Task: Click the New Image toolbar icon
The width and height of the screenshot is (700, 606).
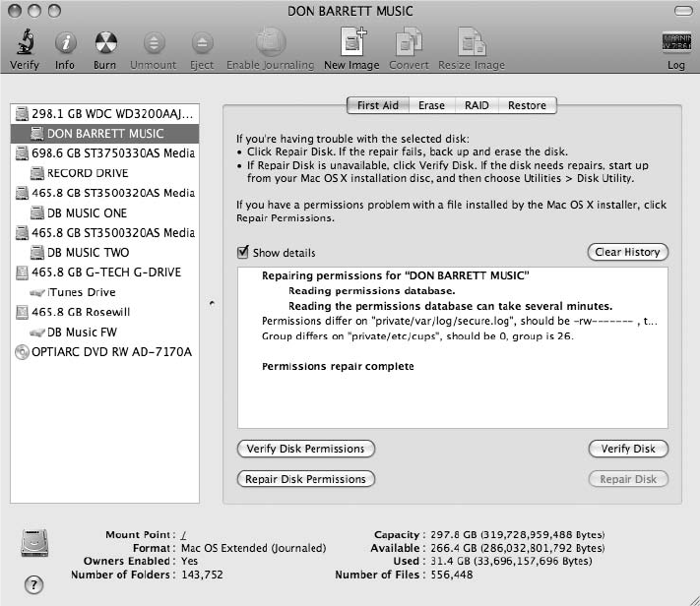Action: 351,42
